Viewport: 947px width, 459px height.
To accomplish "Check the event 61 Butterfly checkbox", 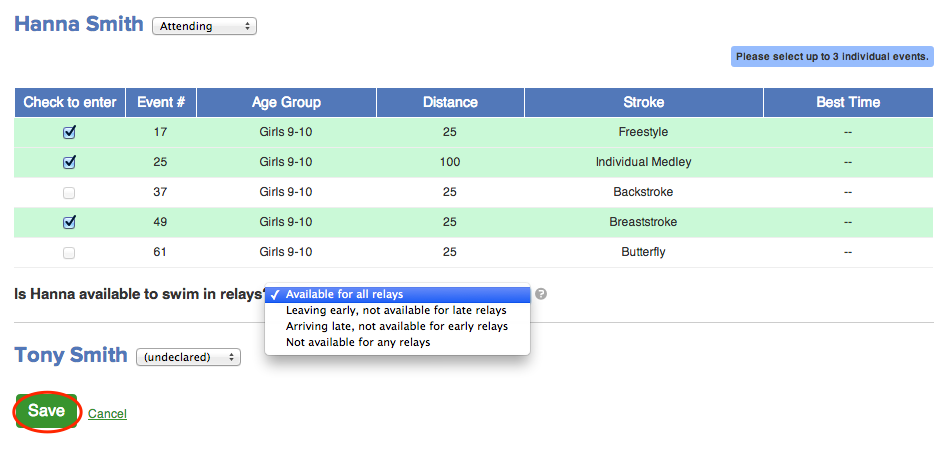I will click(69, 252).
